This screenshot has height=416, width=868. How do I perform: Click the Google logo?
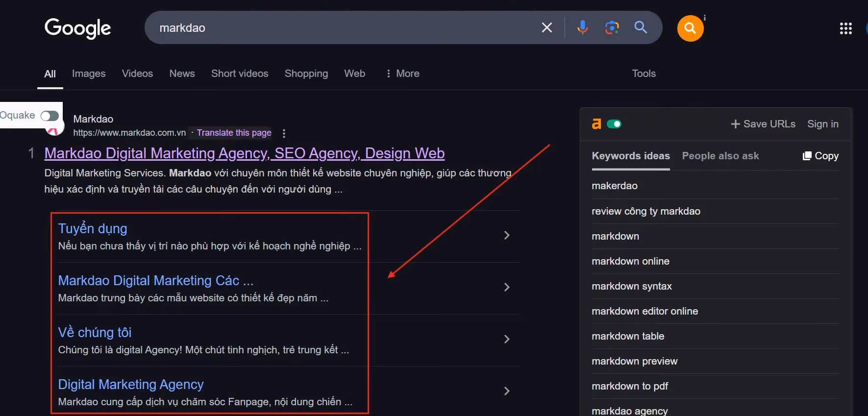(x=78, y=28)
